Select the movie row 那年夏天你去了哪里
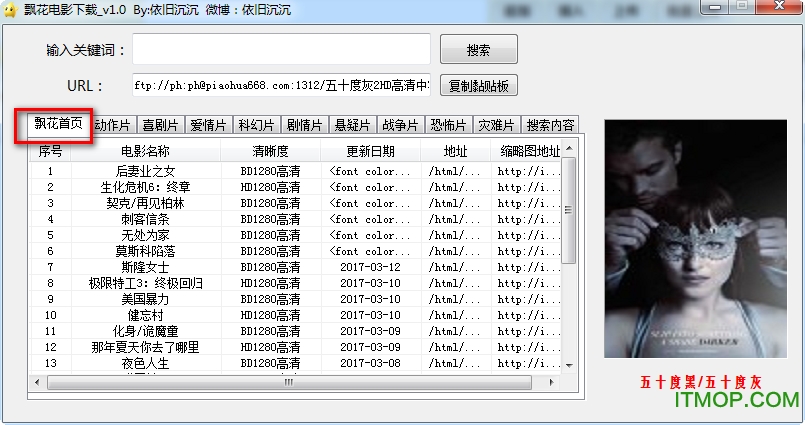Image resolution: width=805 pixels, height=425 pixels. (x=296, y=347)
